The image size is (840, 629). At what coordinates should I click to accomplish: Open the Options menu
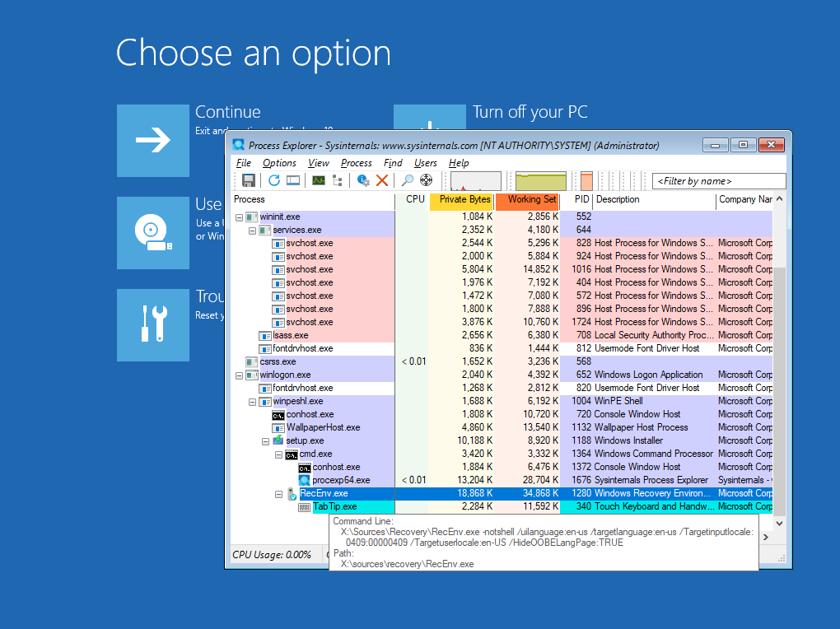click(x=279, y=163)
